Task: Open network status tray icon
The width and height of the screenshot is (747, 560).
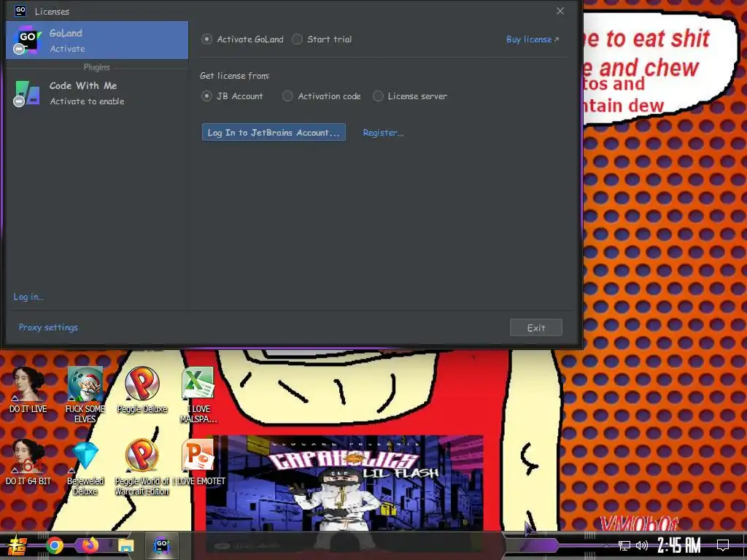Action: point(624,545)
